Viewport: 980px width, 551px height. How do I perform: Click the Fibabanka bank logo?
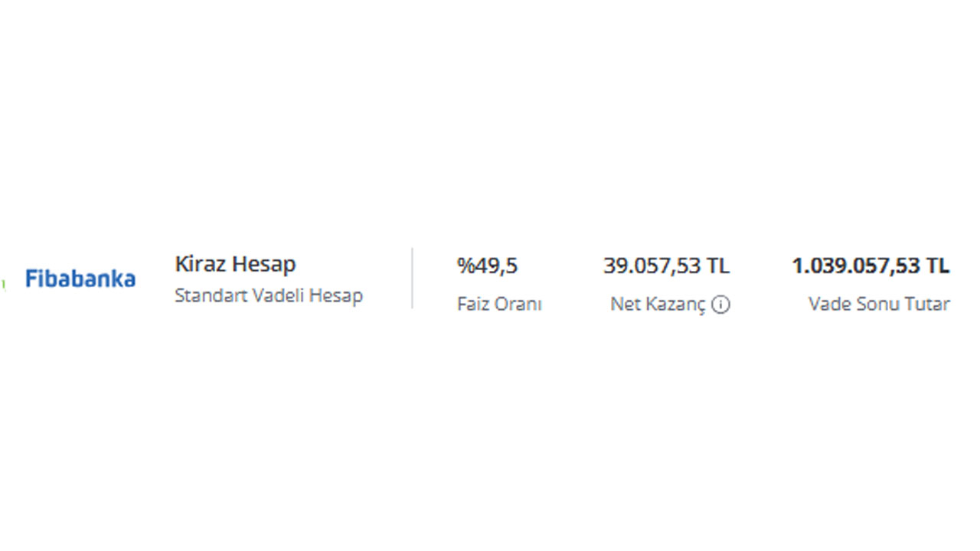tap(80, 279)
